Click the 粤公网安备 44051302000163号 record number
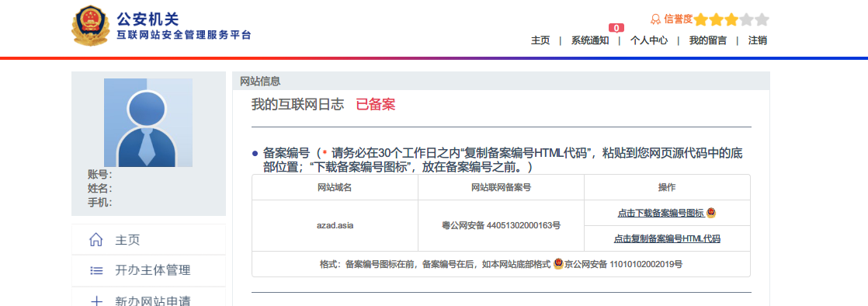The height and width of the screenshot is (306, 868). [x=501, y=225]
